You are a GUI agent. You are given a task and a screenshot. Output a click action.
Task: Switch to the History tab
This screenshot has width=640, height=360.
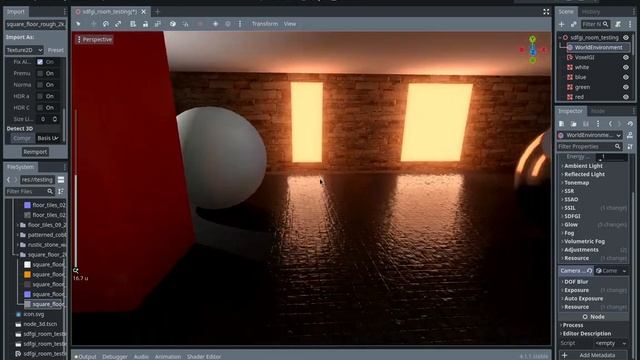[x=591, y=12]
